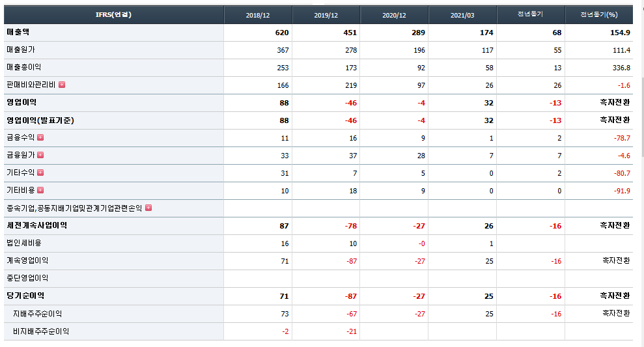Click the 영업이익(발표기준) row label
Viewport: 644px width, 347px height.
[40, 120]
